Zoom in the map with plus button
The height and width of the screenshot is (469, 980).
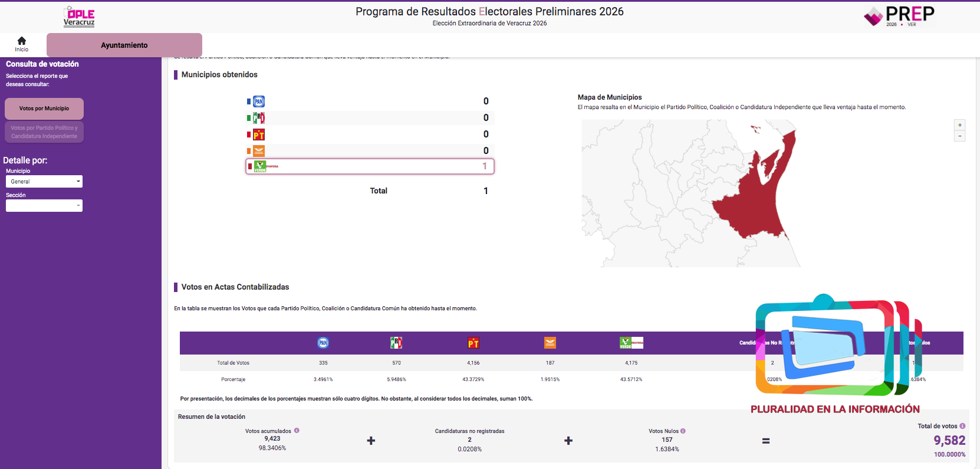tap(960, 125)
